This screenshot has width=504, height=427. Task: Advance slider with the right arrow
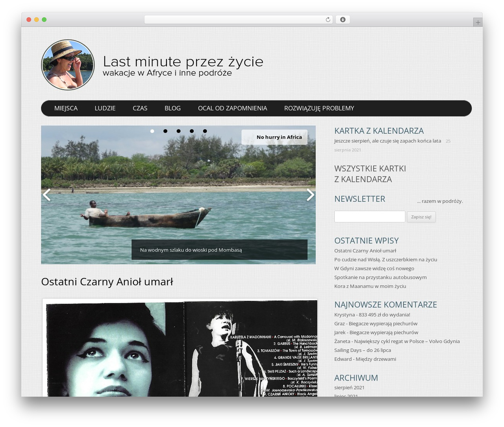[x=310, y=195]
